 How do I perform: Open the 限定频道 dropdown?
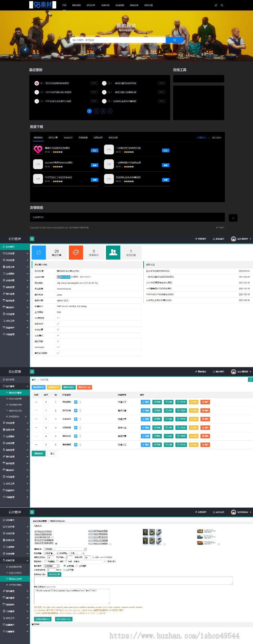coord(51,553)
